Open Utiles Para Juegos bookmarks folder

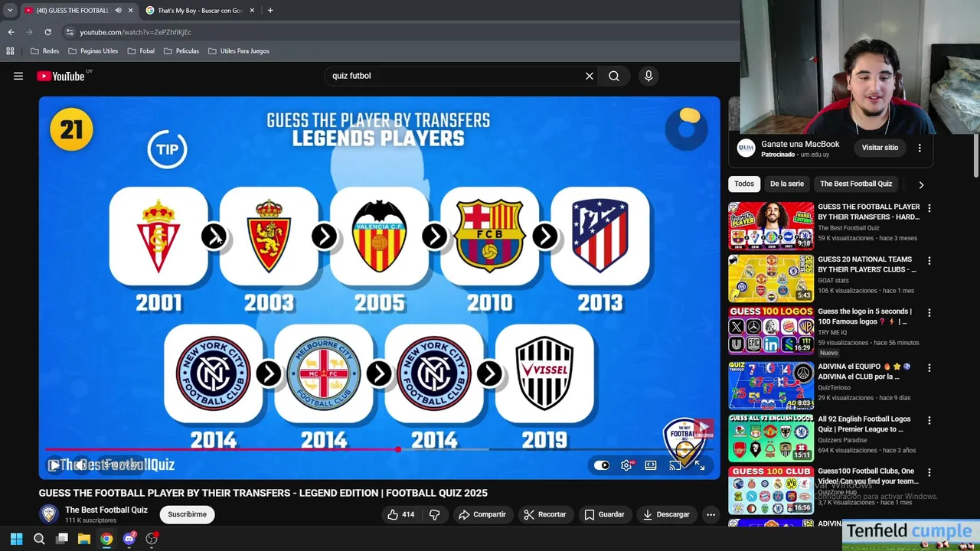coord(238,51)
